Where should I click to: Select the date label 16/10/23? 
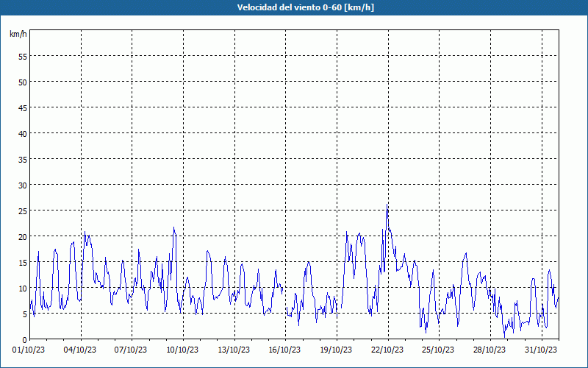(284, 350)
